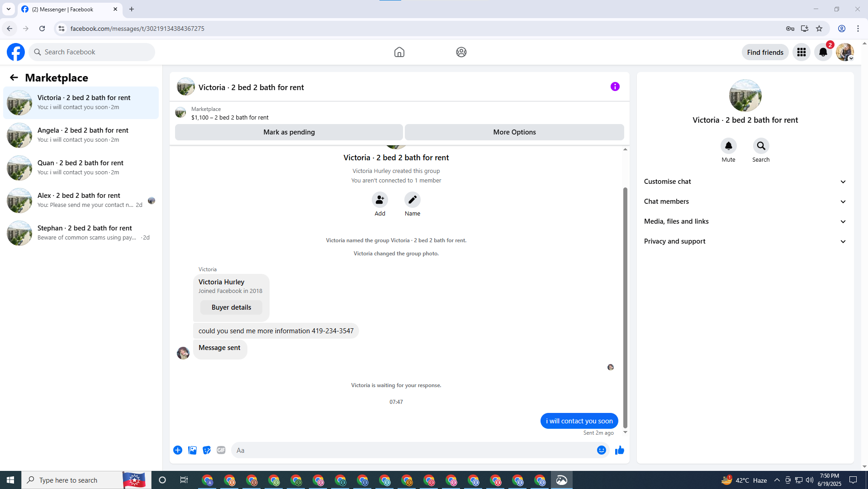The image size is (868, 489).
Task: Mark the listing as pending
Action: pyautogui.click(x=289, y=132)
